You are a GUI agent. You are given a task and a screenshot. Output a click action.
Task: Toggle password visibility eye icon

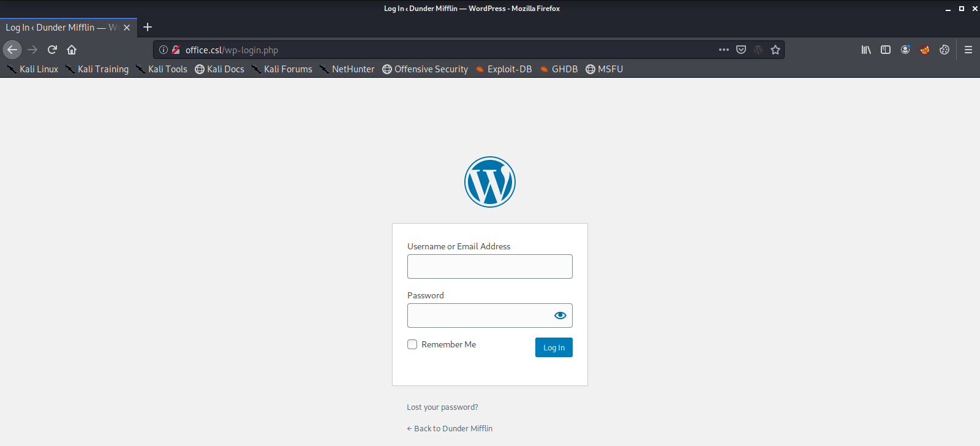(560, 316)
